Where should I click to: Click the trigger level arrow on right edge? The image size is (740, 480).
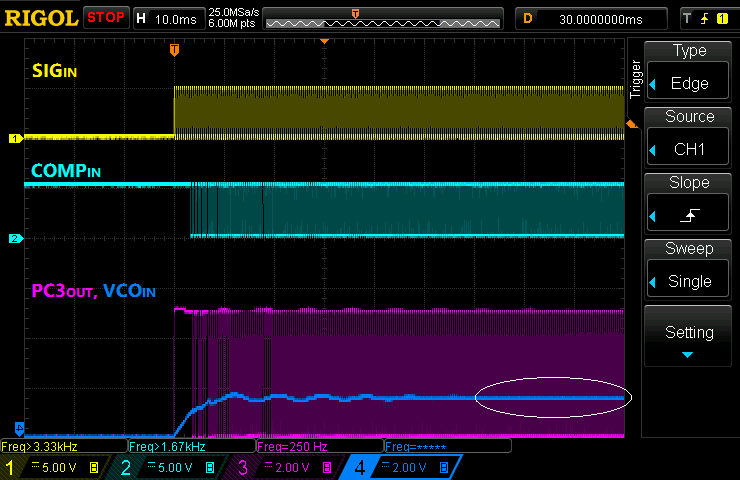click(630, 123)
